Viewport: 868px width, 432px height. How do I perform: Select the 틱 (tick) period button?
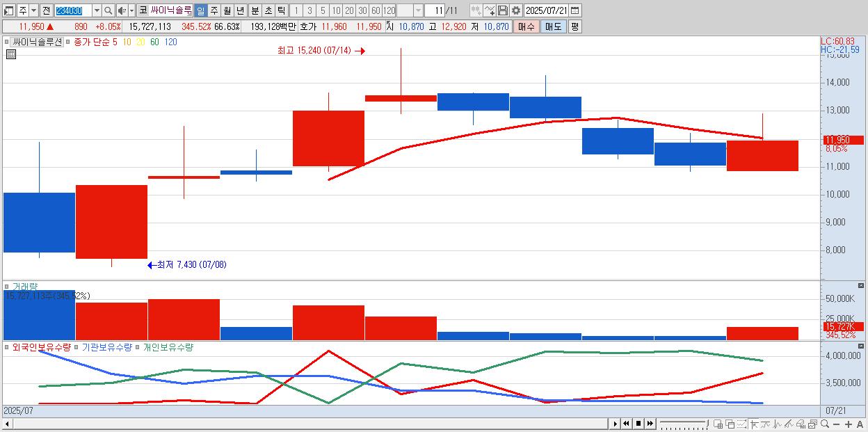tap(281, 10)
